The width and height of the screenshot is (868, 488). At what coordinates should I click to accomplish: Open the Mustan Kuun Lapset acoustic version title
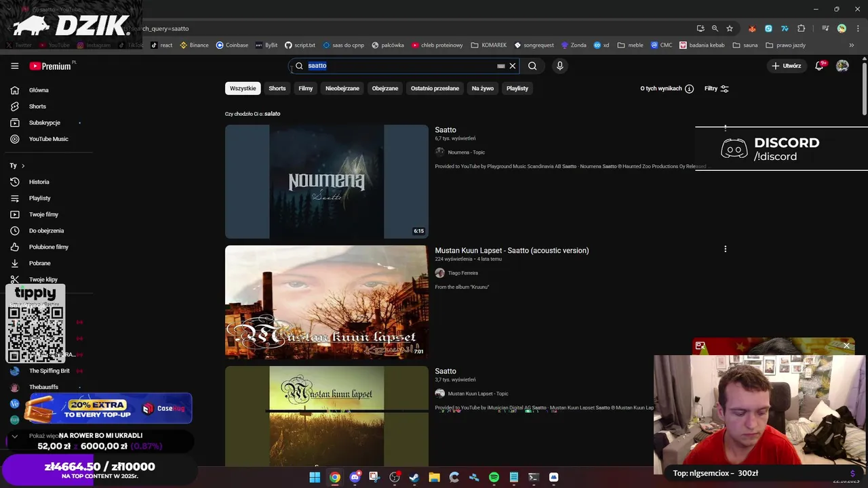click(x=512, y=250)
